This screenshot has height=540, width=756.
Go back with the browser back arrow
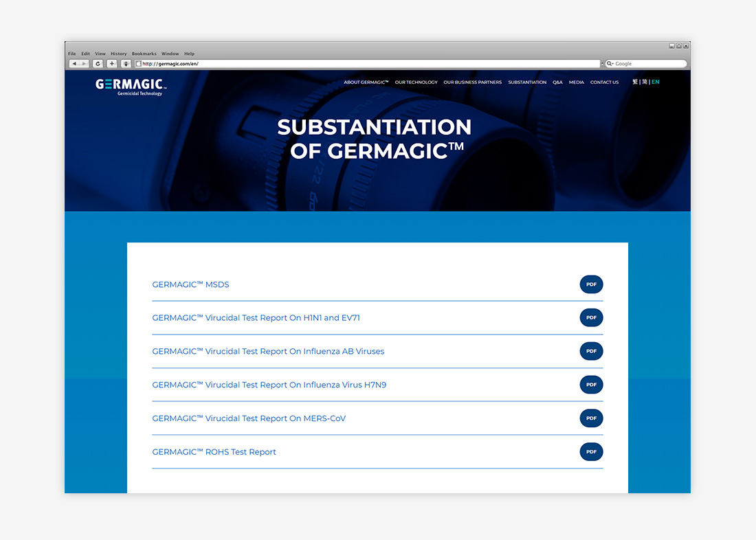(x=74, y=64)
